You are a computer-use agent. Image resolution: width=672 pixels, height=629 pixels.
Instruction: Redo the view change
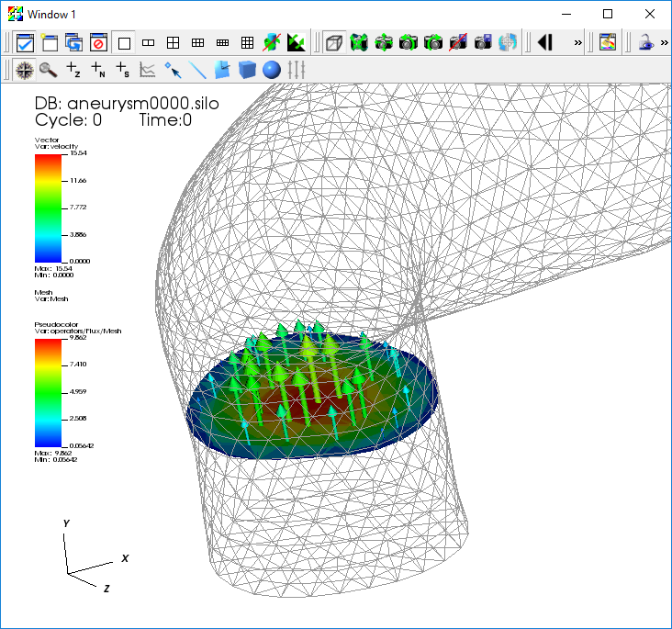(x=433, y=43)
